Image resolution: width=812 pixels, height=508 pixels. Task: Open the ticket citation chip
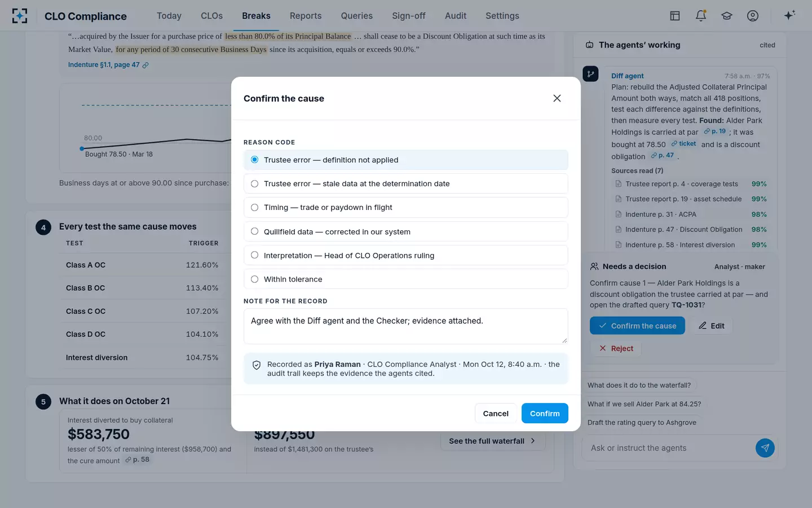click(x=683, y=144)
